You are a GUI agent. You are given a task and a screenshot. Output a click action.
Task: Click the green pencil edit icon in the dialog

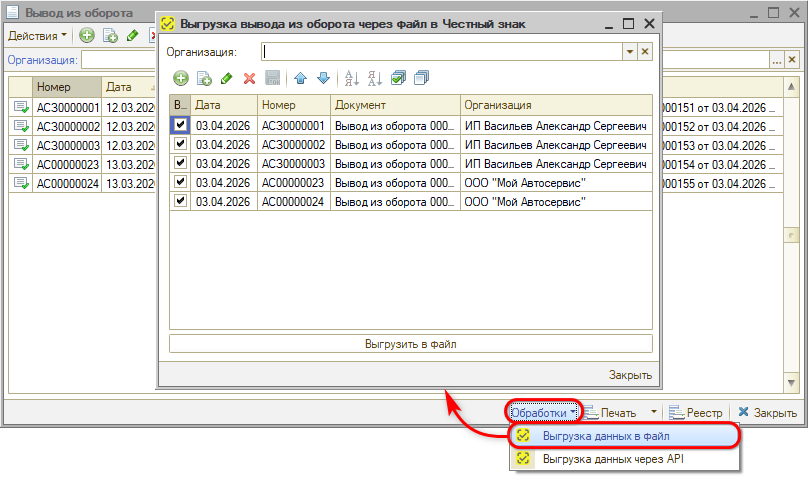[227, 78]
